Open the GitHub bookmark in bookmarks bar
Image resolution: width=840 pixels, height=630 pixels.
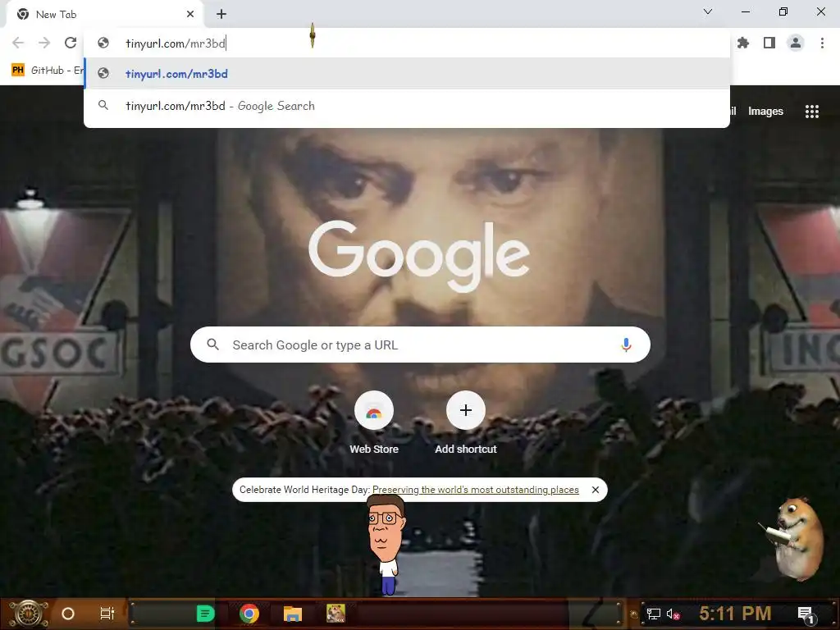(48, 71)
